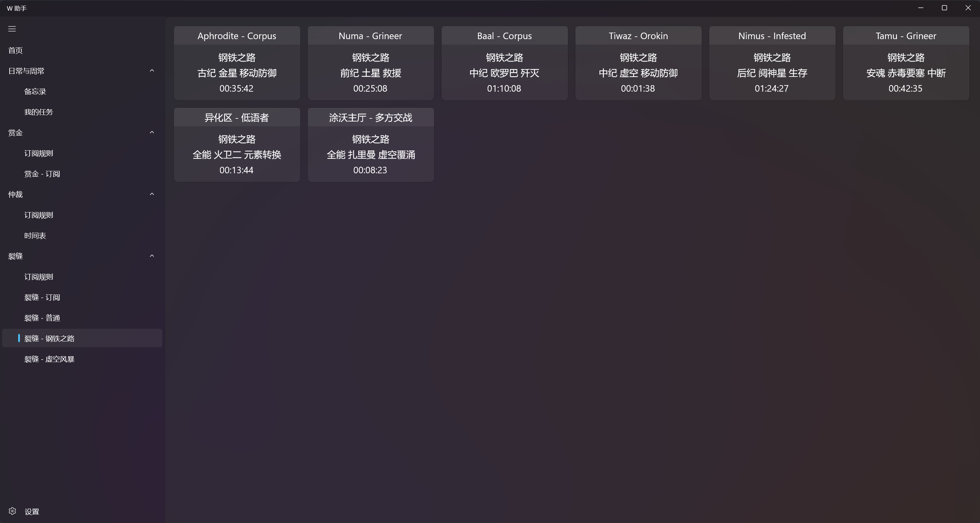Go to the 首页 page
Viewport: 980px width, 523px height.
coord(15,50)
